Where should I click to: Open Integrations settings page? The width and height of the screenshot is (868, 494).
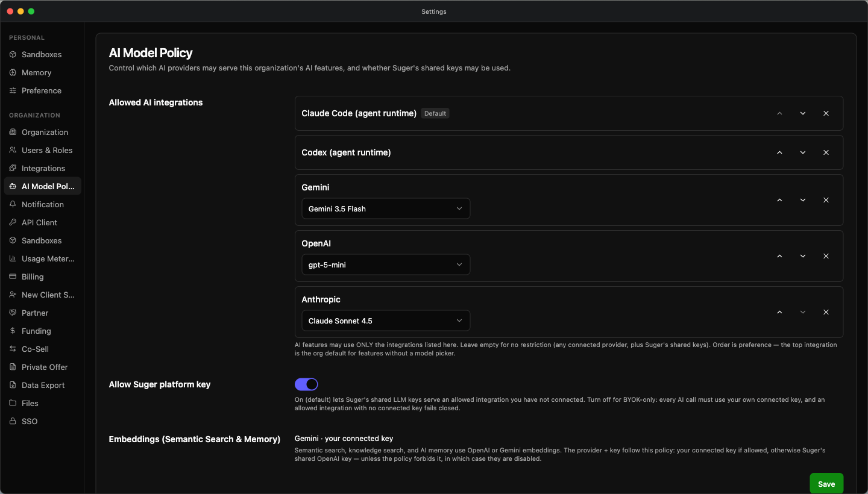coord(42,168)
